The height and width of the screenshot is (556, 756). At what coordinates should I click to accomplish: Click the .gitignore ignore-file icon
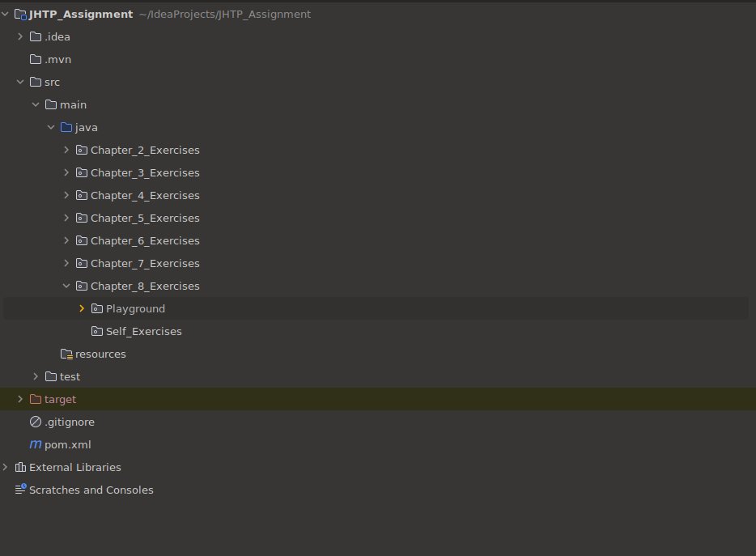click(x=35, y=422)
